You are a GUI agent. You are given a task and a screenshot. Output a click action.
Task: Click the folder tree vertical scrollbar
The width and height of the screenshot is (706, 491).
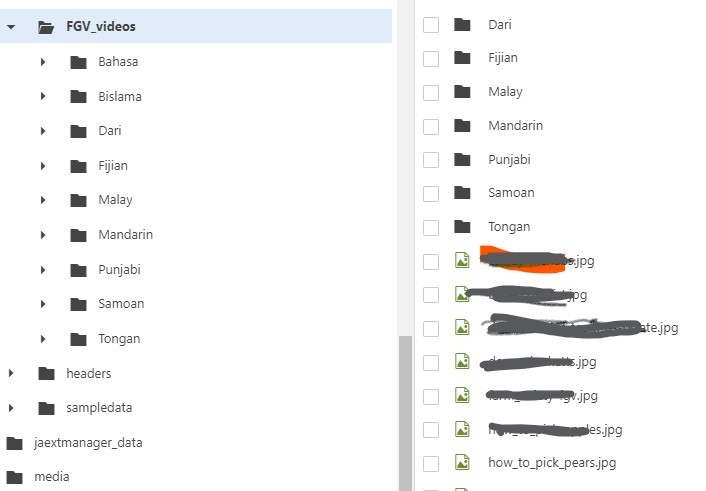click(x=405, y=410)
